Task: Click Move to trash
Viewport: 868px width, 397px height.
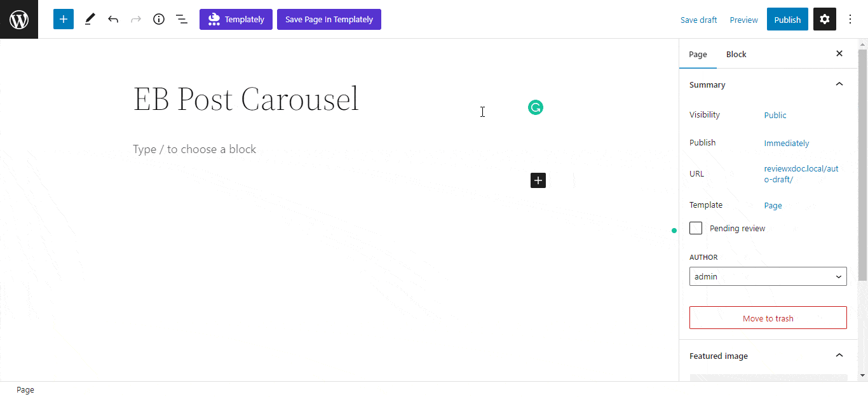Action: coord(768,318)
